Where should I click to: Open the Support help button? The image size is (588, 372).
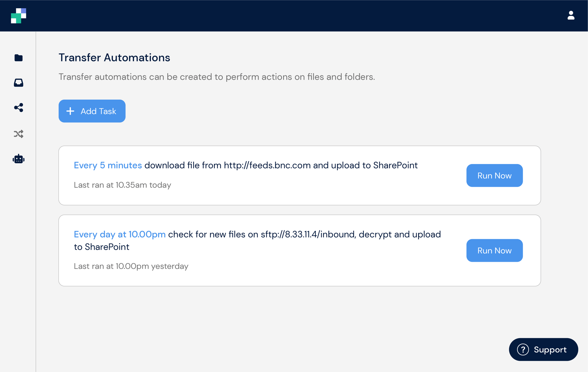(543, 349)
